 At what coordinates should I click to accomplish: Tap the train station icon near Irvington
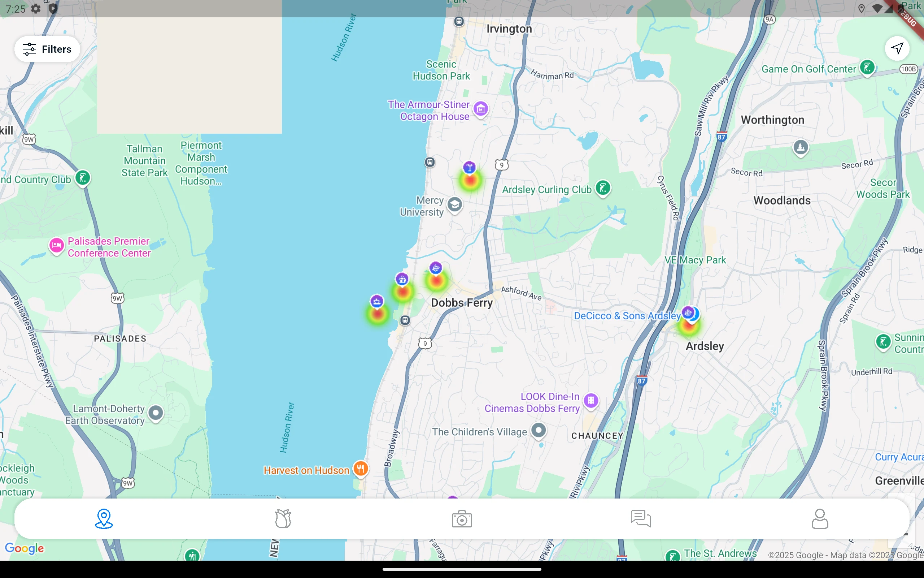click(459, 21)
